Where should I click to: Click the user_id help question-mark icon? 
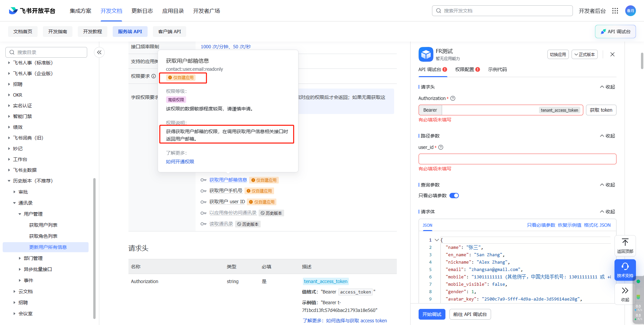pyautogui.click(x=441, y=147)
